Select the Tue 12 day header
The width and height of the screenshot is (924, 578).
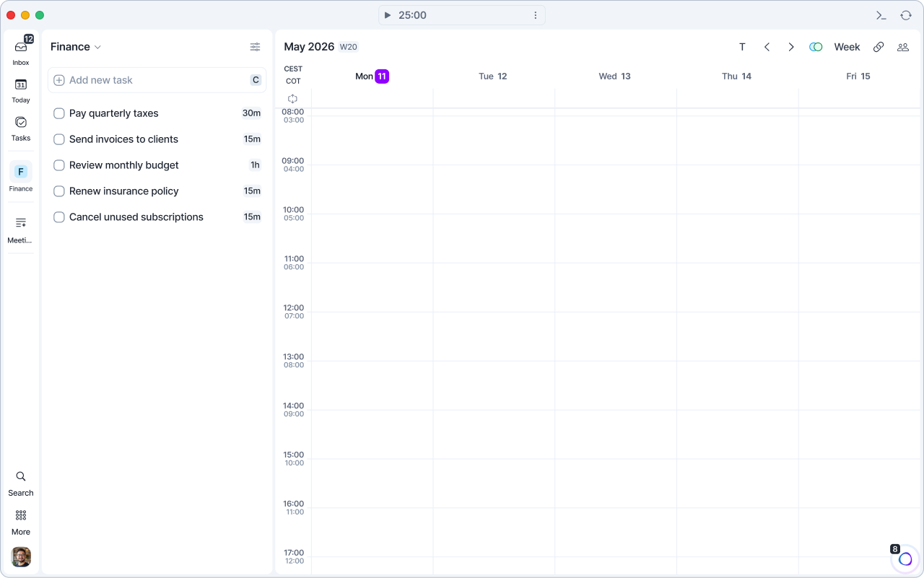(x=493, y=76)
